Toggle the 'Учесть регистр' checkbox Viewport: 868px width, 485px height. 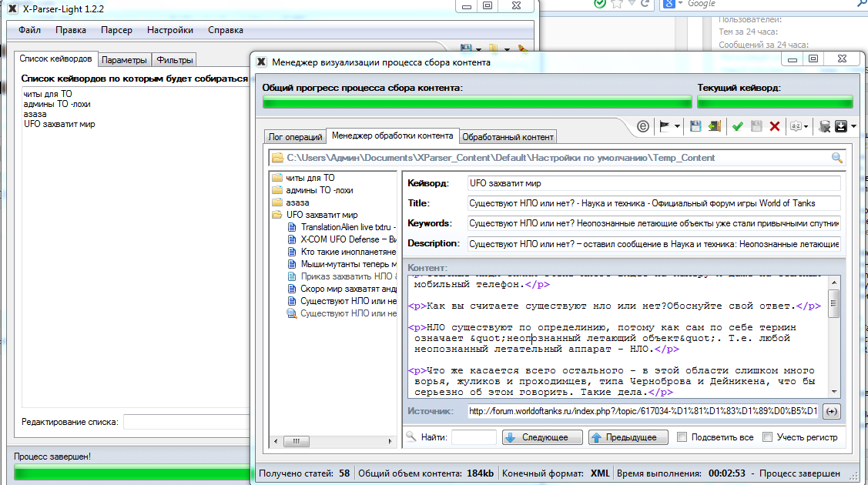pos(767,437)
